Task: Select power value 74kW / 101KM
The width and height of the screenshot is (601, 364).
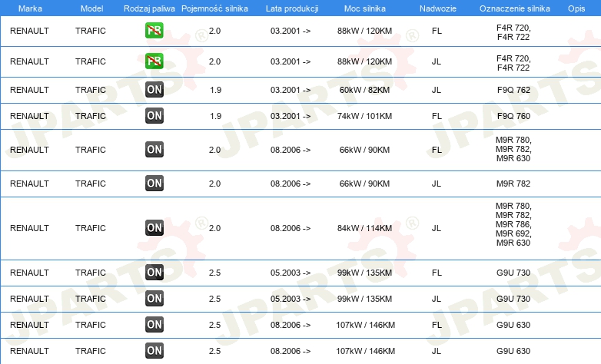Action: click(x=364, y=116)
